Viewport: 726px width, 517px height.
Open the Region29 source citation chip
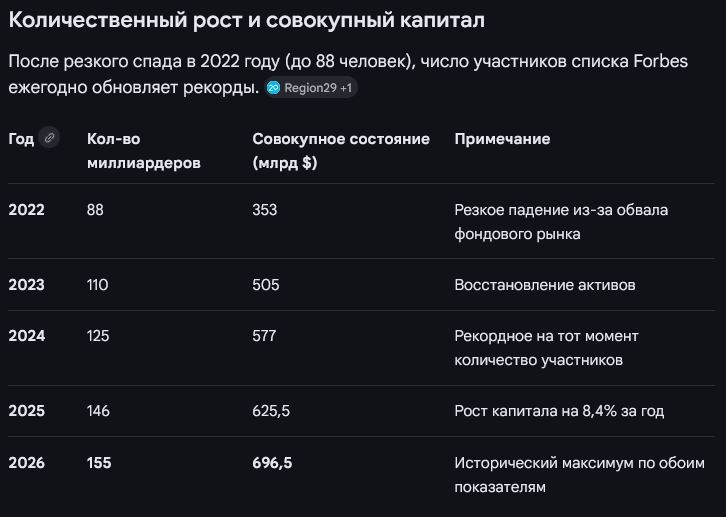[x=311, y=87]
